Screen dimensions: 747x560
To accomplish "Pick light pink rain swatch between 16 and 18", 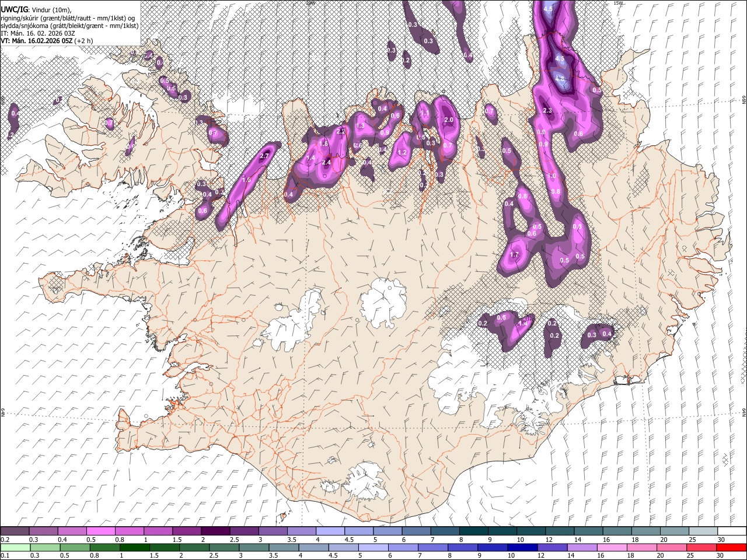I will (611, 547).
